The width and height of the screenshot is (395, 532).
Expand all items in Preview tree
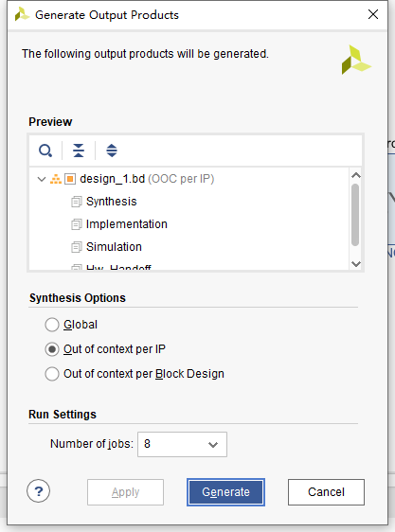pyautogui.click(x=112, y=151)
